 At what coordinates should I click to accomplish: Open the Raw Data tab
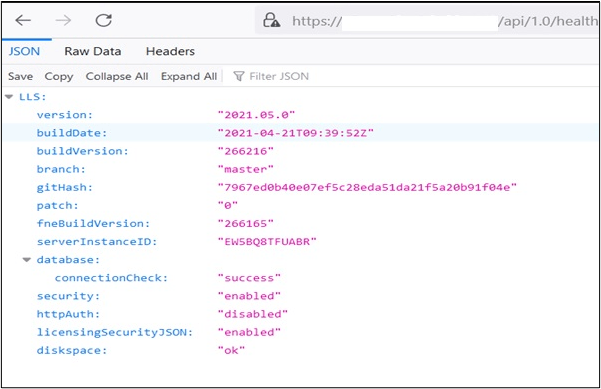coord(93,51)
